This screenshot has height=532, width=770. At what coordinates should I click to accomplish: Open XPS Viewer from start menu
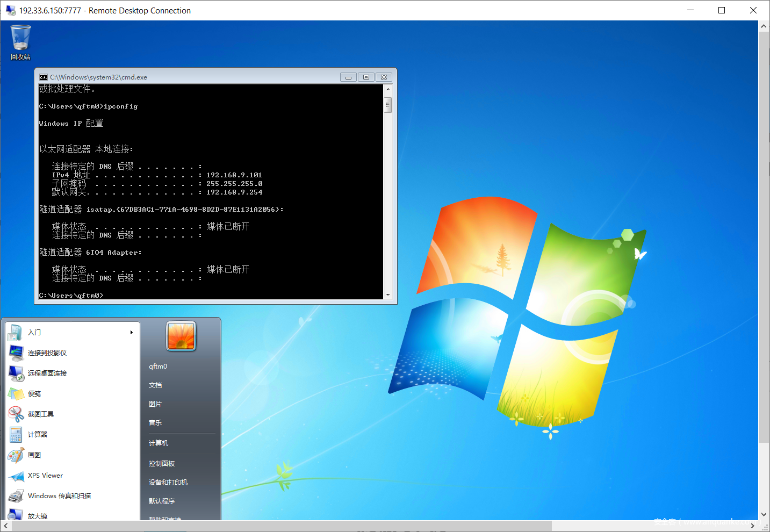pyautogui.click(x=45, y=476)
